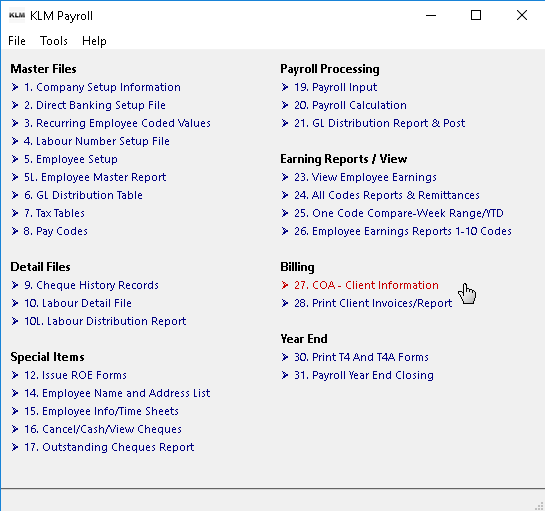Open the Help menu

pos(94,41)
